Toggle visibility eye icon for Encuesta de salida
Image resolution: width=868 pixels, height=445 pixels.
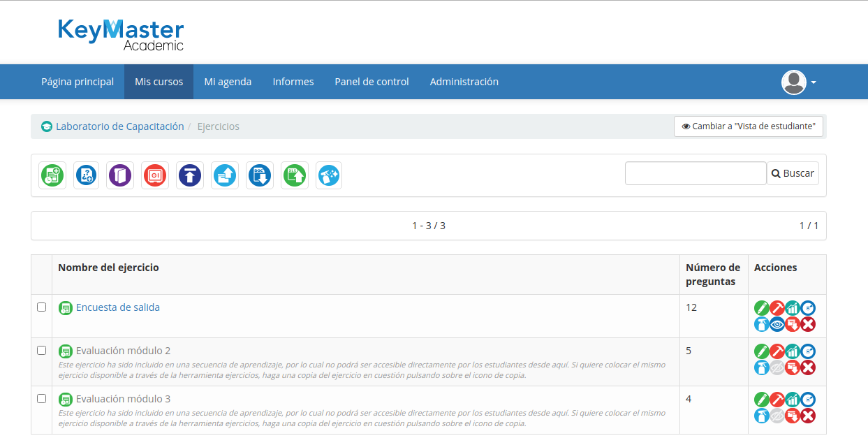tap(777, 324)
